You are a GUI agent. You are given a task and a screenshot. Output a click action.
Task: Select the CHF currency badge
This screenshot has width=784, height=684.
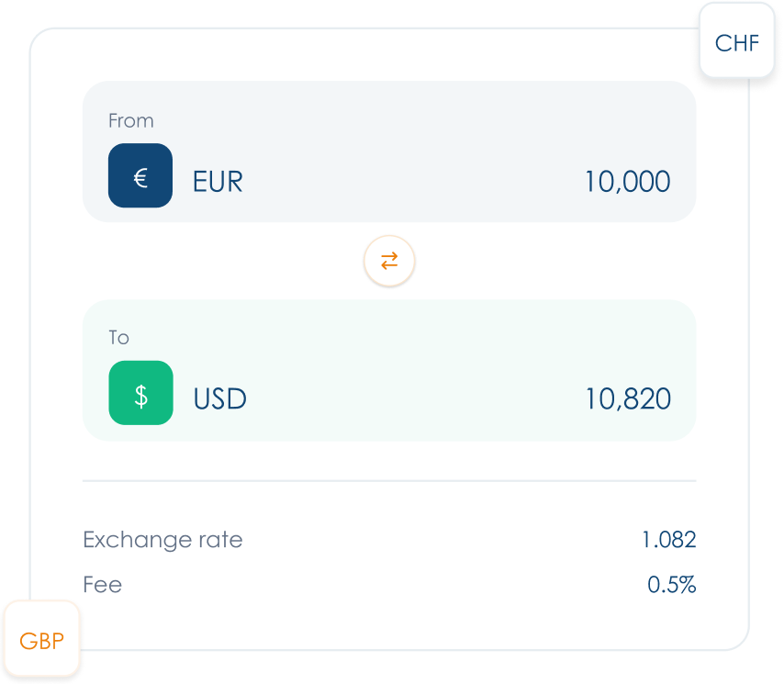(736, 43)
